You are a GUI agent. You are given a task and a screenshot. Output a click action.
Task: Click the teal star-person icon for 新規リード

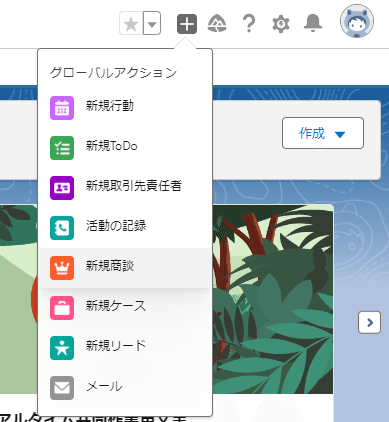[62, 348]
